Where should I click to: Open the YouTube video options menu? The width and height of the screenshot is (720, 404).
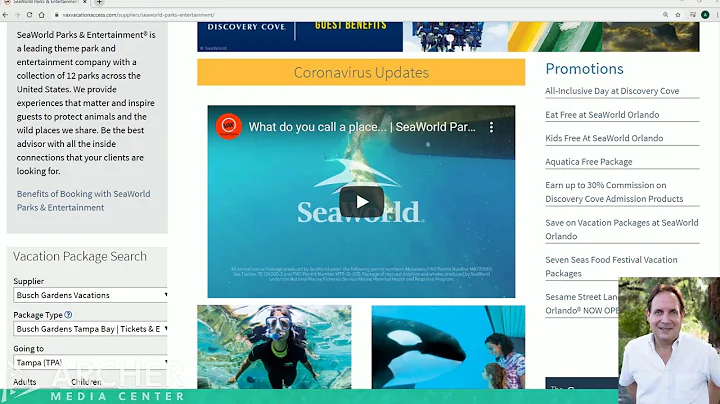pyautogui.click(x=491, y=127)
